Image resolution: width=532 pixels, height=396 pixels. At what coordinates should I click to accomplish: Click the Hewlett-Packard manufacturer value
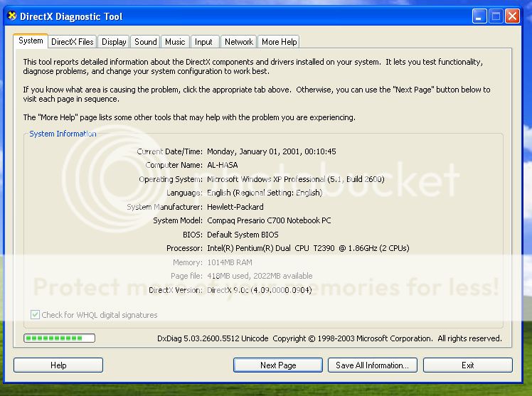[235, 207]
